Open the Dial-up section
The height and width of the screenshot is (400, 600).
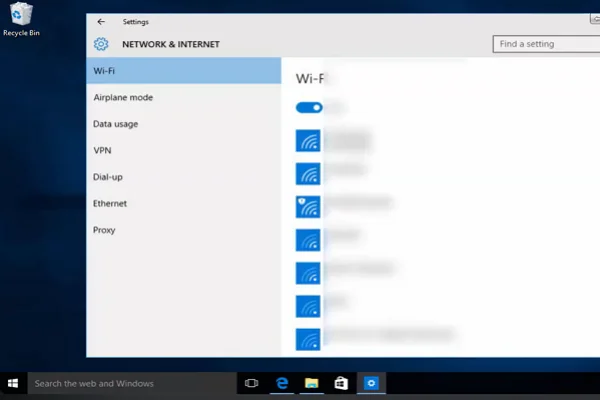point(184,177)
